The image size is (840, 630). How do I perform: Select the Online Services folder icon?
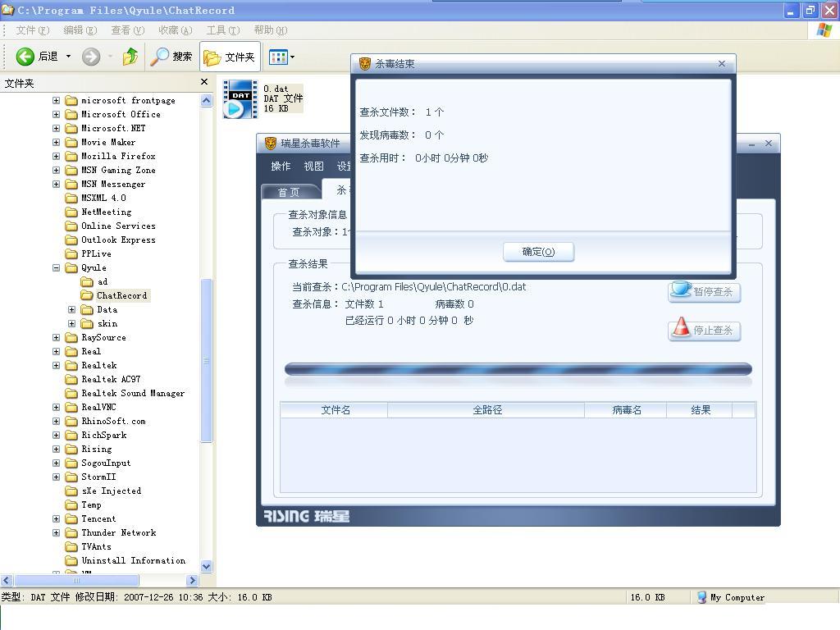coord(71,226)
